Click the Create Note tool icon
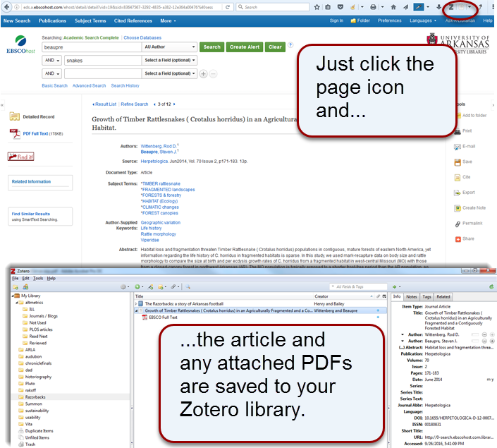This screenshot has height=448, width=497. coord(458,208)
